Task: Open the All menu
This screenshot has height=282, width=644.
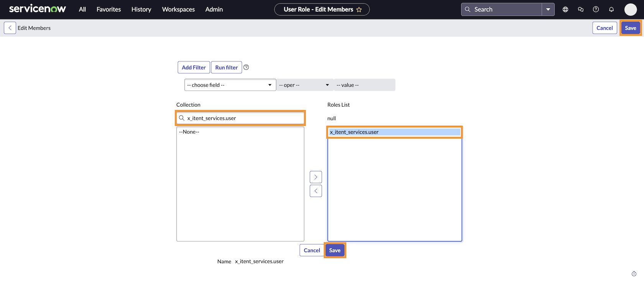Action: tap(82, 10)
